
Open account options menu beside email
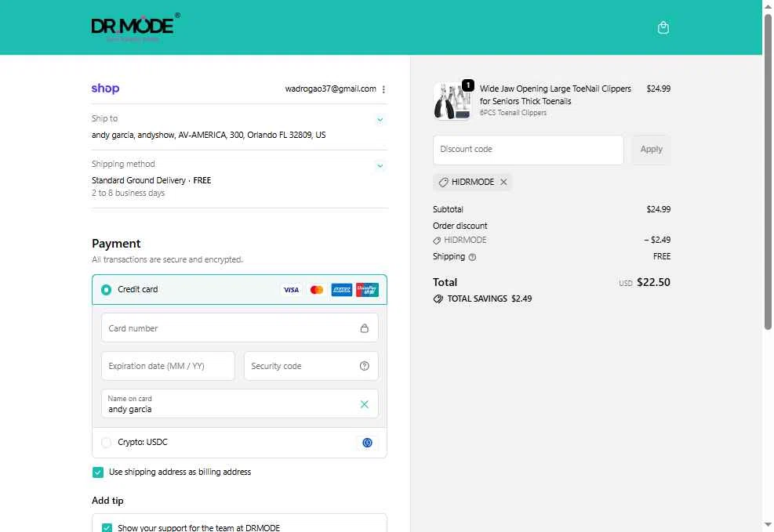(383, 89)
